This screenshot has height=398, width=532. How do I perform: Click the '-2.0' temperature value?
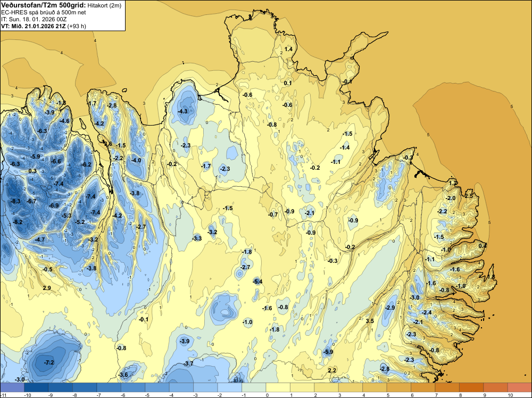pos(451,198)
